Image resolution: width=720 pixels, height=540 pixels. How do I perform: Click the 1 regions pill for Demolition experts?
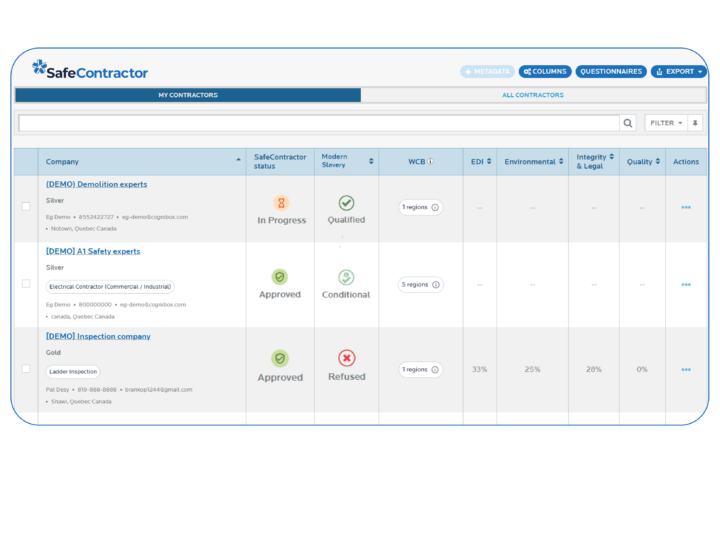[421, 208]
